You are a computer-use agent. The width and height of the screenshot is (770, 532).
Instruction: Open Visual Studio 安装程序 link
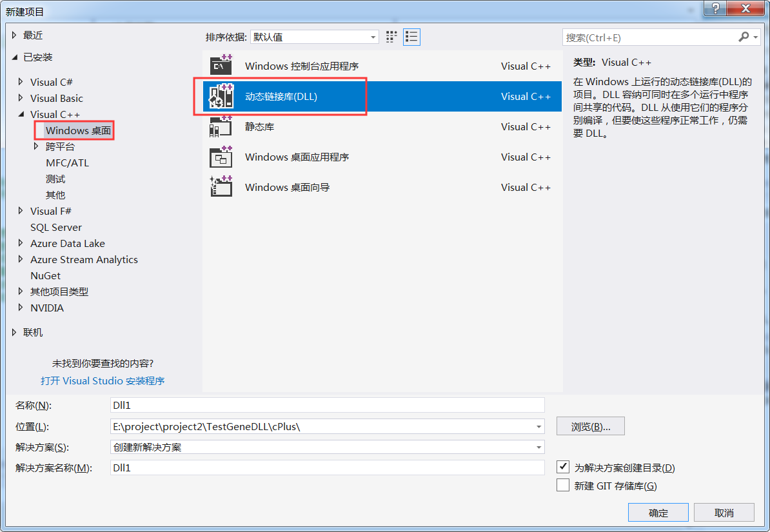pos(103,380)
